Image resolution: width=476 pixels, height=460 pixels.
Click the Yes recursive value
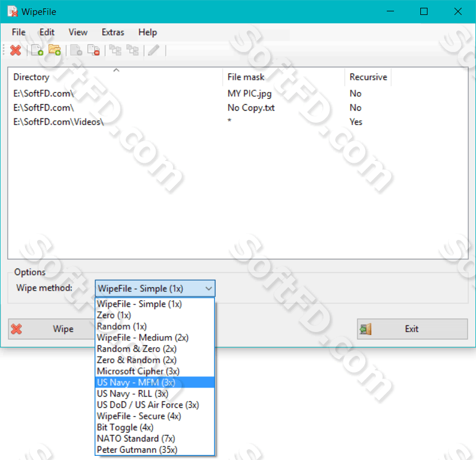356,122
